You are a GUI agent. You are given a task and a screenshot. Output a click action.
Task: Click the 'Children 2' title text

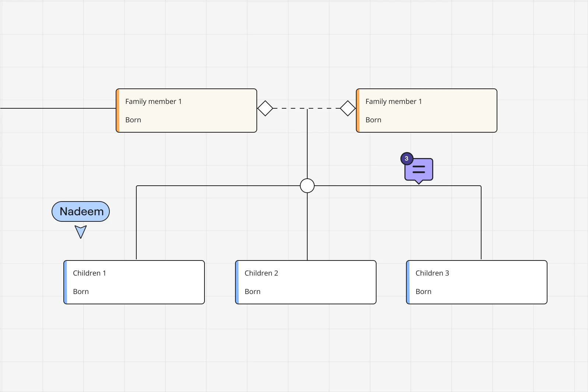click(261, 273)
